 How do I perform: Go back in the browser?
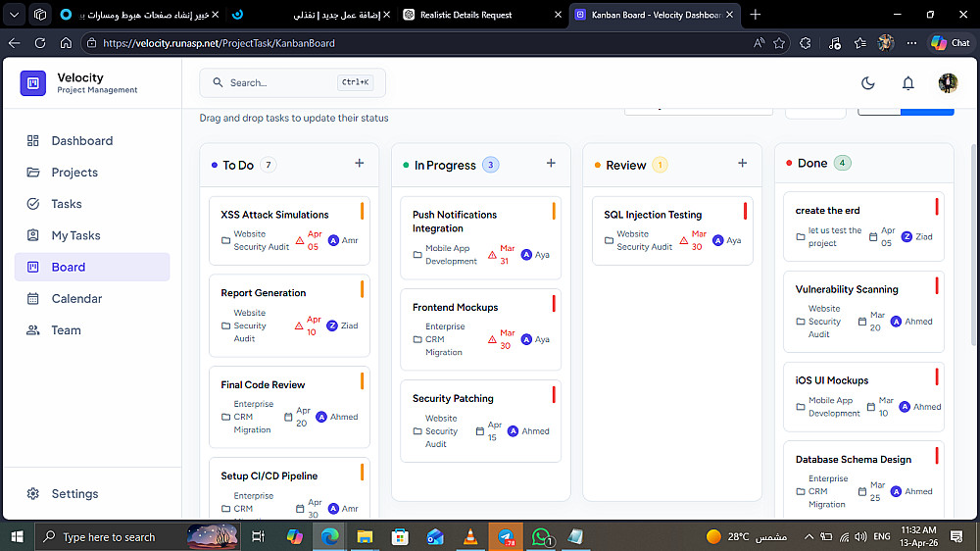tap(14, 43)
